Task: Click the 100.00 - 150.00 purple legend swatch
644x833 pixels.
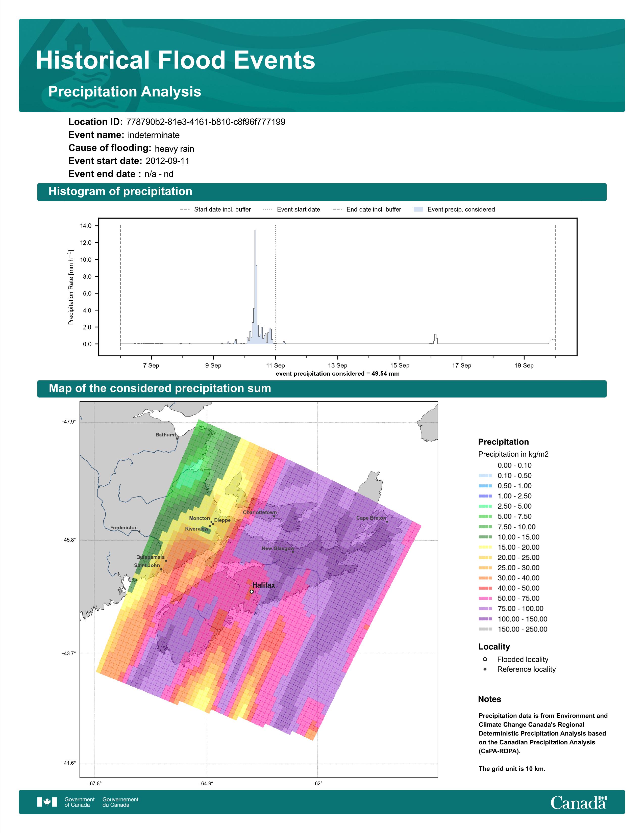Action: tap(485, 619)
